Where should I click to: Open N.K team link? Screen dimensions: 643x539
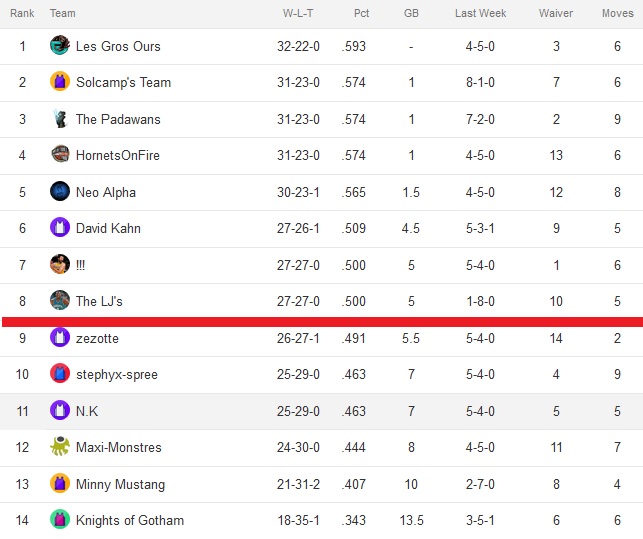[87, 411]
